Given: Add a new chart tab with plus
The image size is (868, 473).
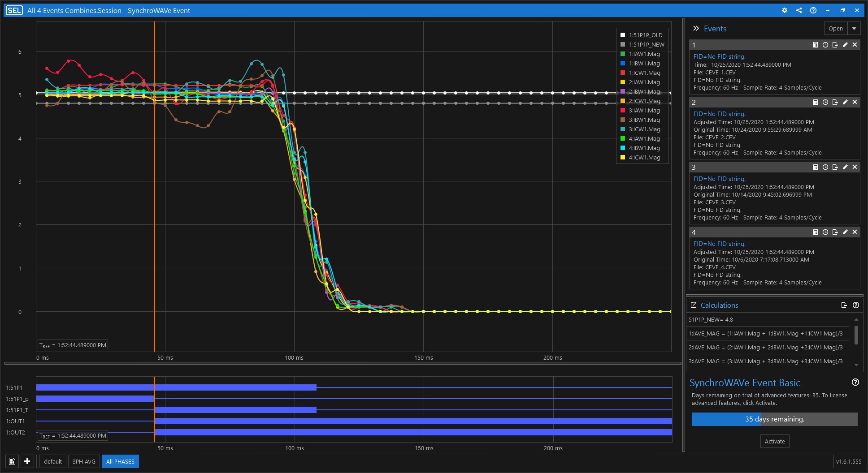Looking at the screenshot, I should pos(27,461).
